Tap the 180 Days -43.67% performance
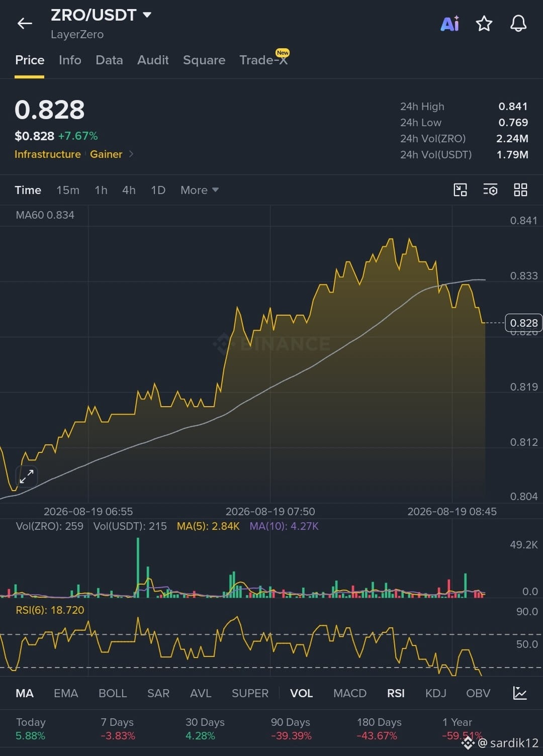Screen dimensions: 543x756 [379, 729]
